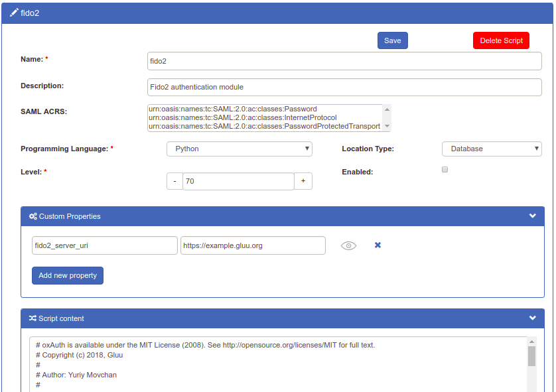Select PasswordProtectedTransport in SAML ACRS list
This screenshot has height=392, width=556.
pos(265,126)
